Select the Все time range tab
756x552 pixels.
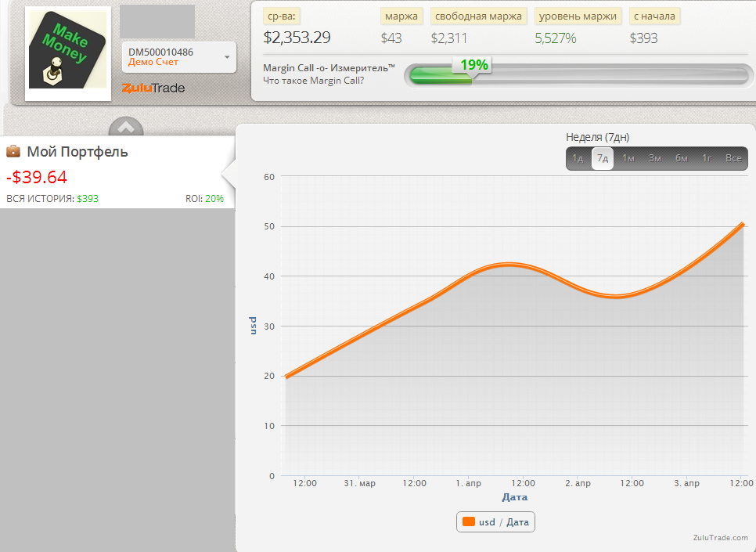click(733, 158)
